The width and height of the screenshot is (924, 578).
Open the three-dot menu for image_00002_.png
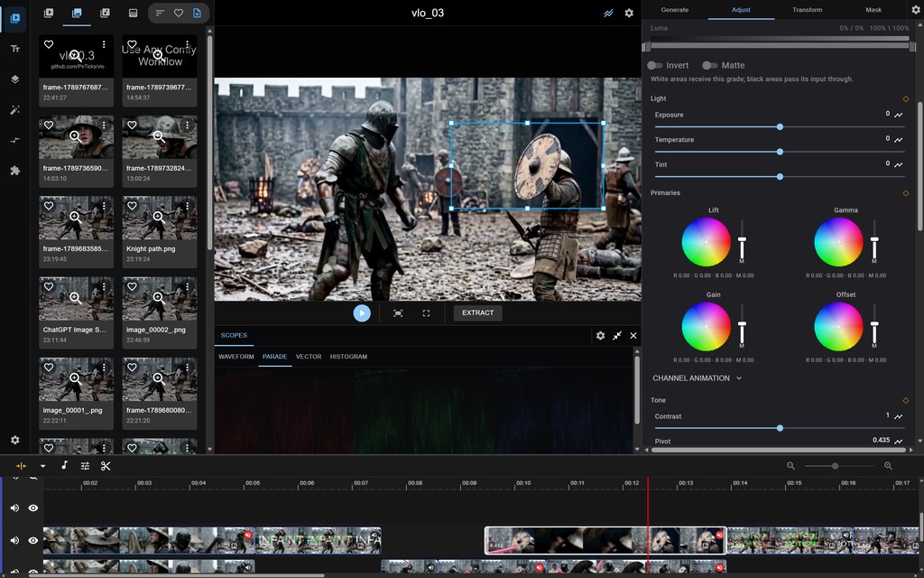click(x=188, y=286)
